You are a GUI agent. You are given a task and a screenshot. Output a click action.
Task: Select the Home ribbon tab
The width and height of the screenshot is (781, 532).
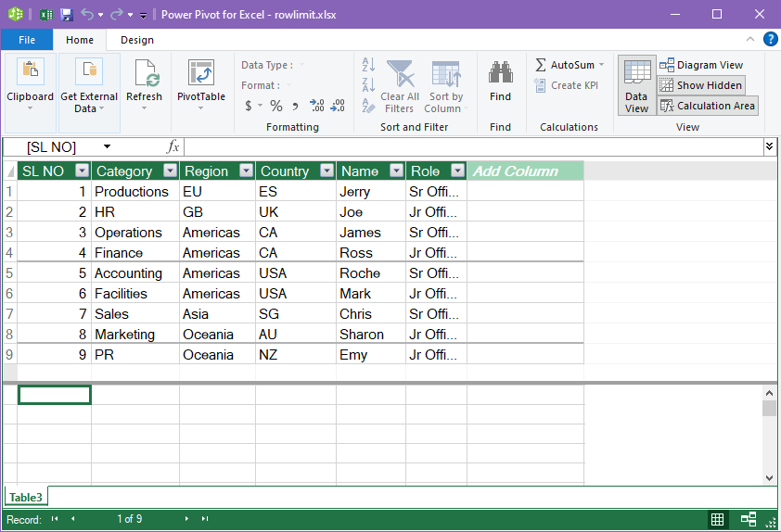pos(80,40)
